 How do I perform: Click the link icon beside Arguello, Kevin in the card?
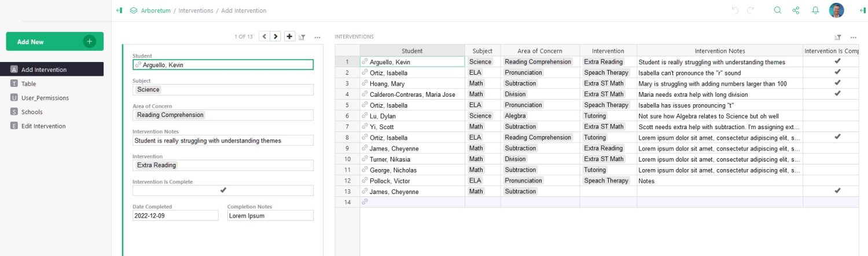[138, 65]
